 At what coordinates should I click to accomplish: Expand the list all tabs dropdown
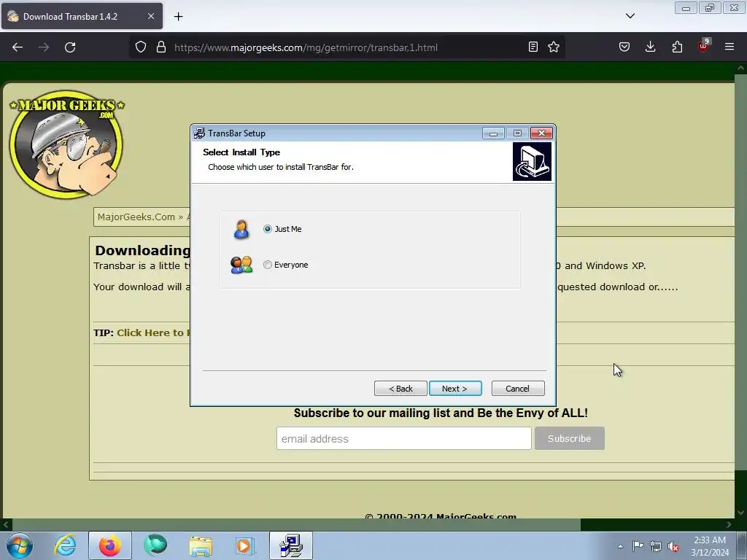(630, 16)
